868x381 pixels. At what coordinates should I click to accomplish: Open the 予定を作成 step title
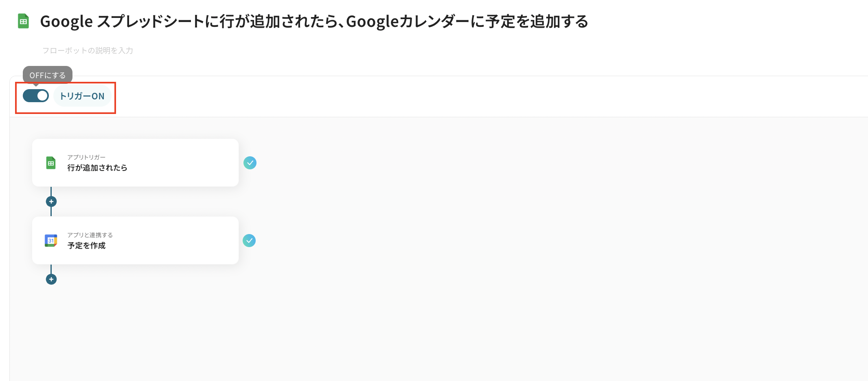[x=86, y=245]
